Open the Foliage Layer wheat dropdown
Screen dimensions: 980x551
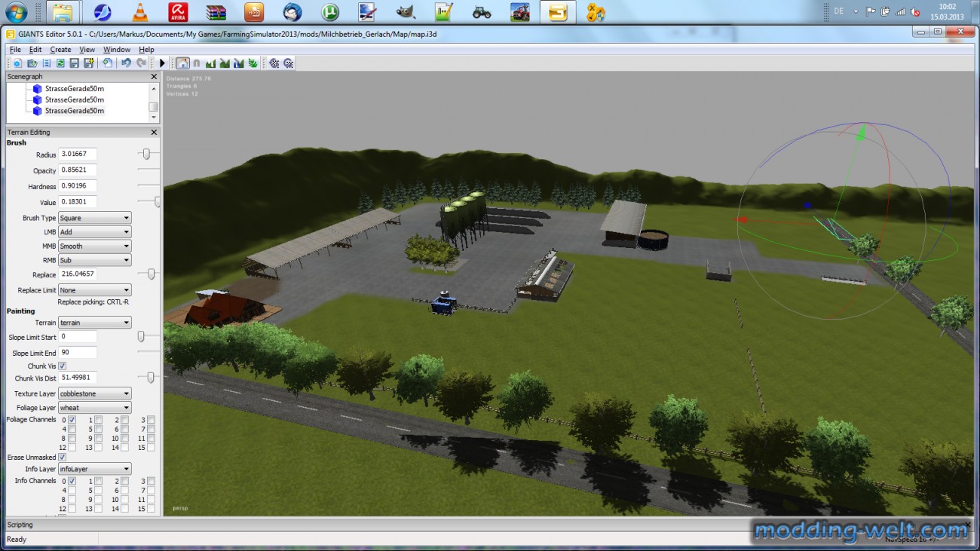pos(95,408)
